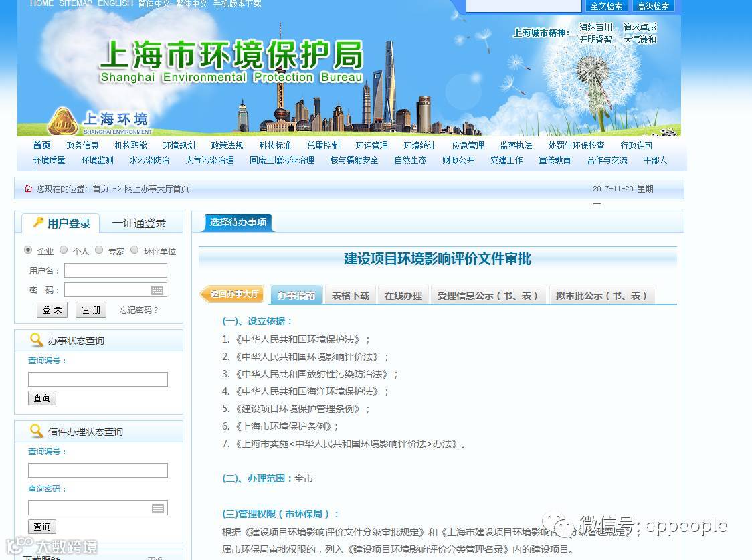Click magnifier icon next to 办事状态查询

[36, 339]
